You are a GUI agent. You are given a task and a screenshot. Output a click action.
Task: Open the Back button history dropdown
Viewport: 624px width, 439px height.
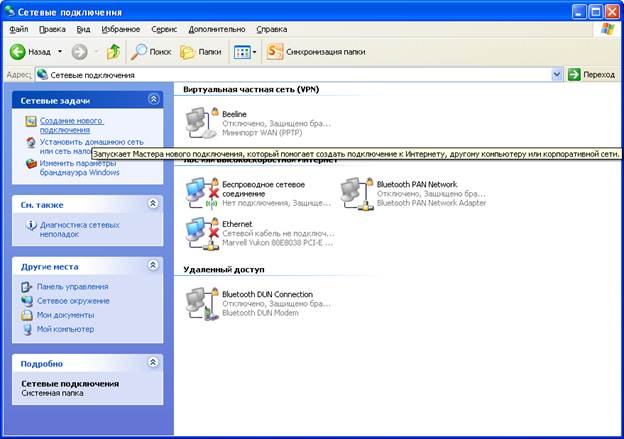[x=60, y=52]
